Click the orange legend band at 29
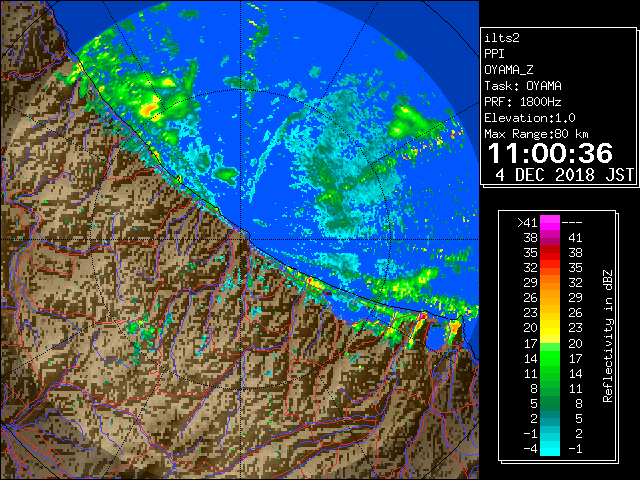Image resolution: width=640 pixels, height=480 pixels. point(550,282)
